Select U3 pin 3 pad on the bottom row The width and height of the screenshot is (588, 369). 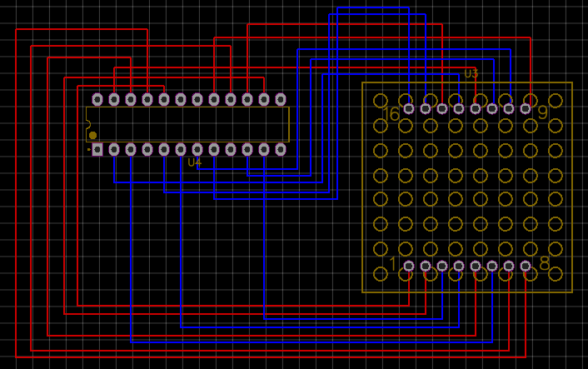[442, 266]
